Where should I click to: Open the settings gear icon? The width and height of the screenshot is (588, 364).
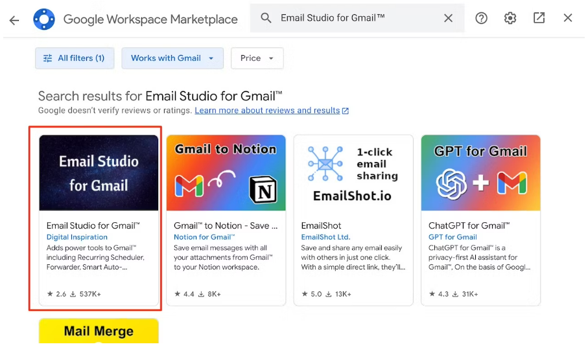click(x=510, y=18)
